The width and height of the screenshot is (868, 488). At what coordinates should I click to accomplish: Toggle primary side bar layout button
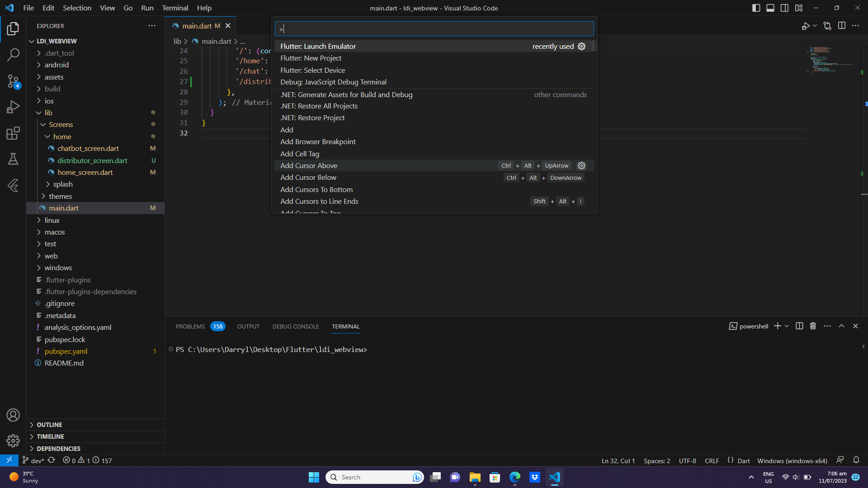click(756, 8)
